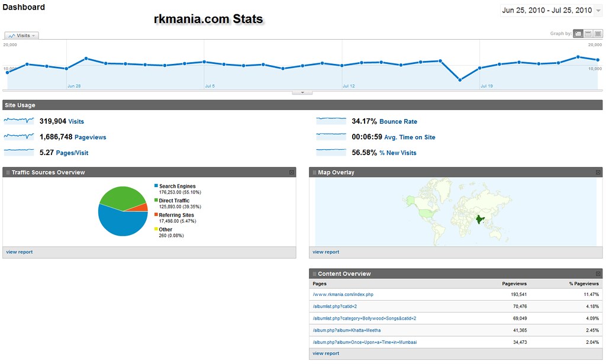Click the % New Visits sparkline
The image size is (606, 364).
tap(331, 152)
